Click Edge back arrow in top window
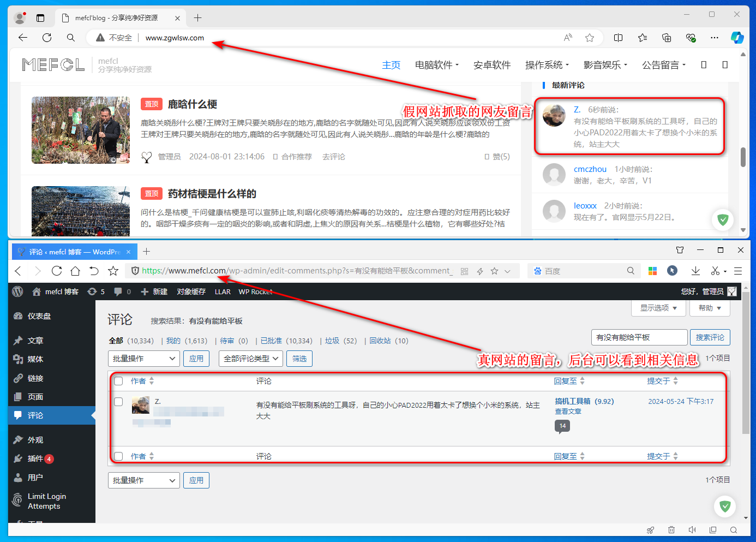Image resolution: width=756 pixels, height=542 pixels. tap(23, 38)
